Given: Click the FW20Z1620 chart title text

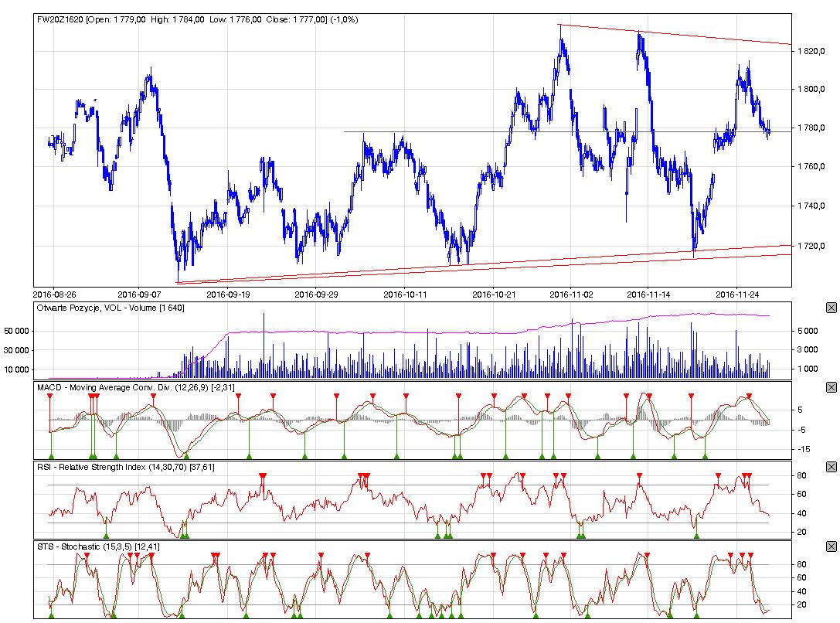Looking at the screenshot, I should (x=198, y=20).
